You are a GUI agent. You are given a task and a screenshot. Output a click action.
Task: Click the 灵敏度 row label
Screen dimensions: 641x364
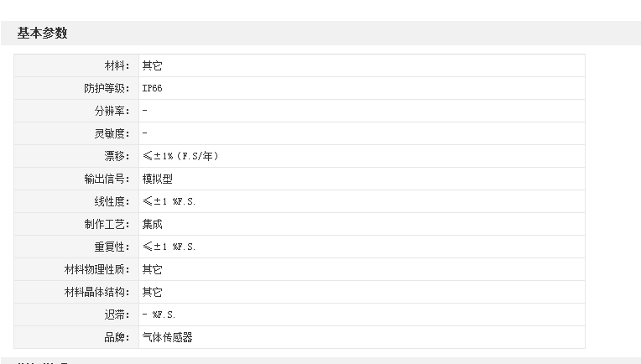[x=112, y=133]
